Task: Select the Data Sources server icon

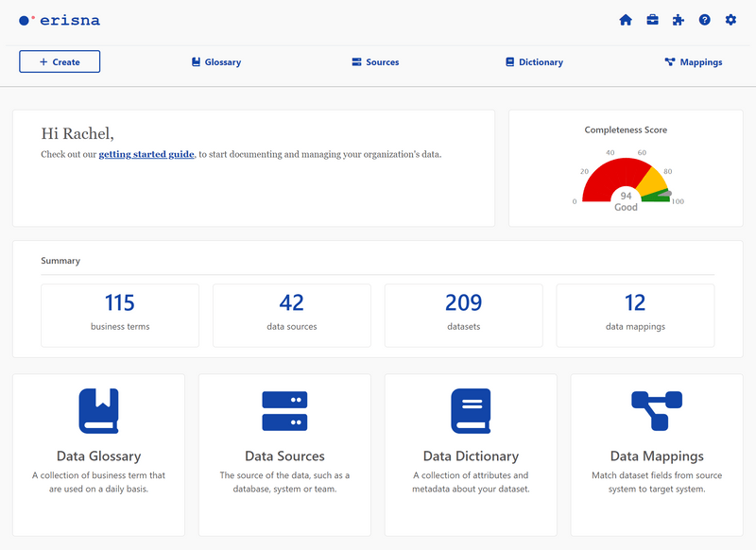Action: coord(284,410)
